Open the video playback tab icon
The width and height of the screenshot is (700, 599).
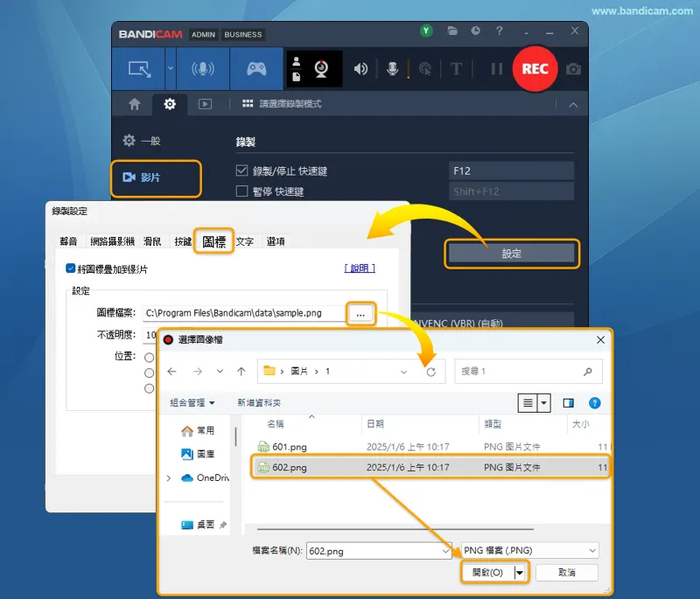point(205,104)
